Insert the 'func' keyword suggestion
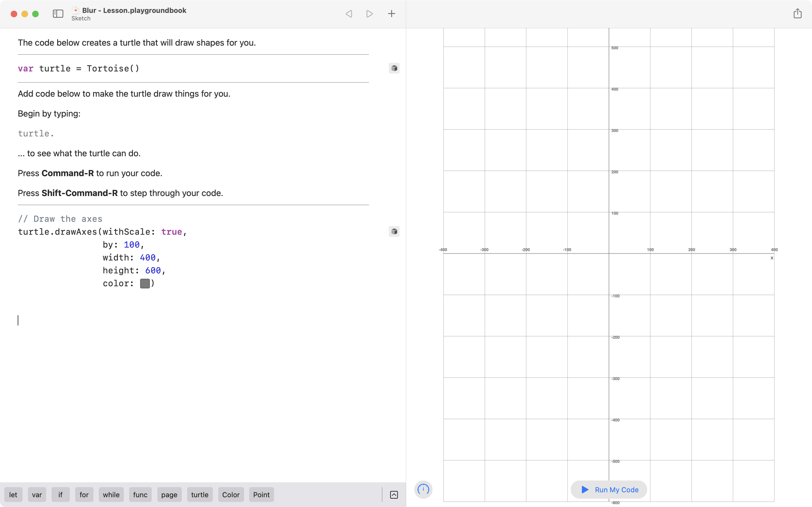 (140, 495)
